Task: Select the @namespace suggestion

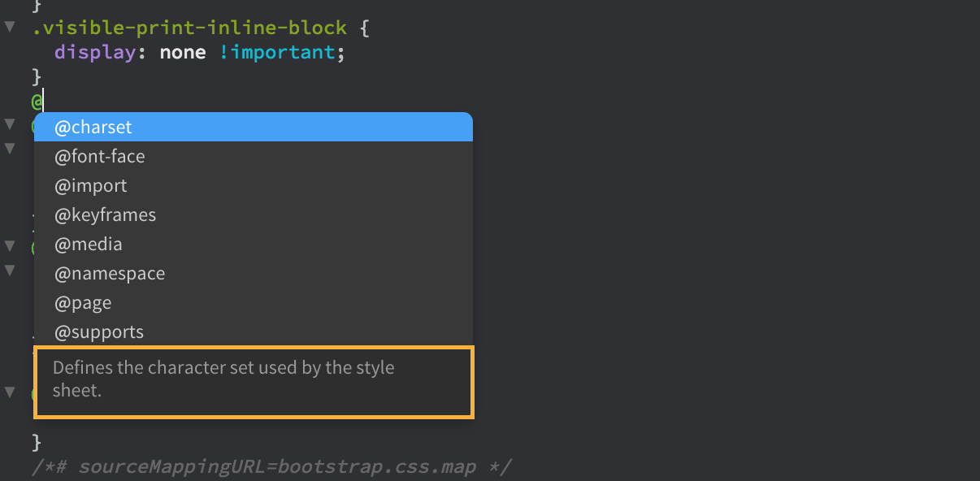Action: (x=109, y=273)
